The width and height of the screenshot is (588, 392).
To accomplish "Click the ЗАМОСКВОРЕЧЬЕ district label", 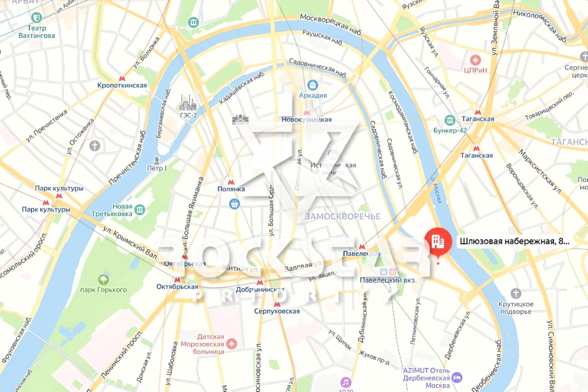I will coord(343,216).
